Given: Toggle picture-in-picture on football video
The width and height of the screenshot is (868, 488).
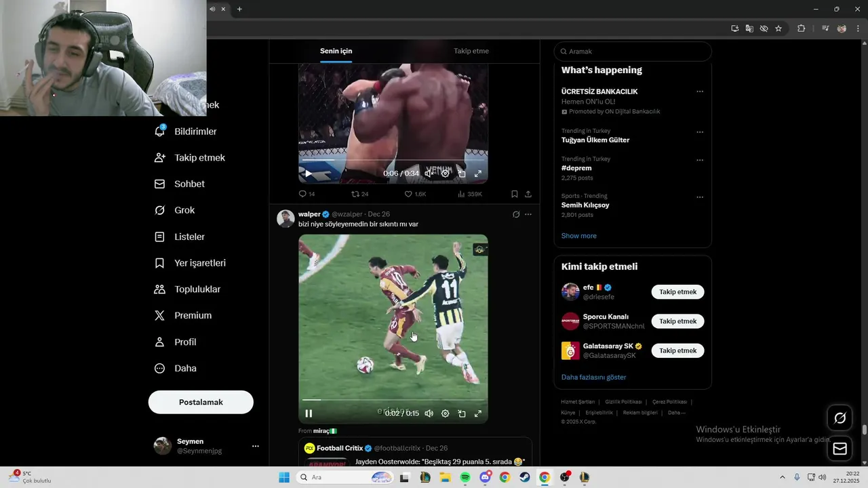Looking at the screenshot, I should (462, 413).
